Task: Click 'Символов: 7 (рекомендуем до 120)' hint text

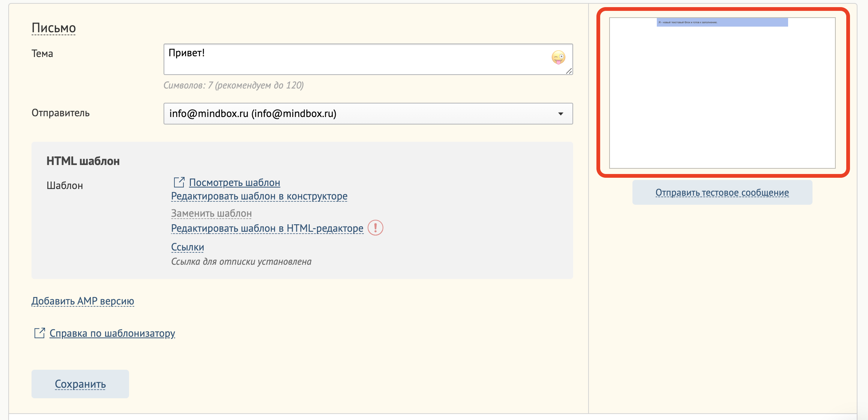Action: point(233,85)
